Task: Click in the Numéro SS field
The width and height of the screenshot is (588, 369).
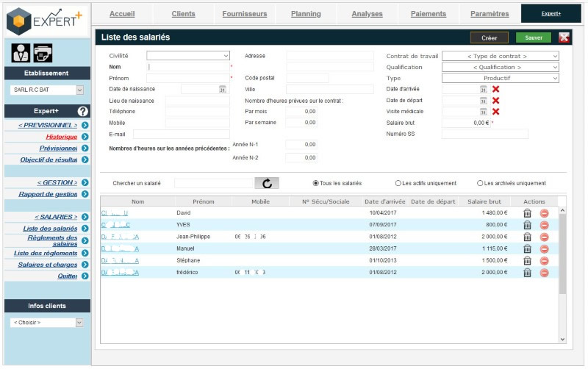Action: pos(485,134)
